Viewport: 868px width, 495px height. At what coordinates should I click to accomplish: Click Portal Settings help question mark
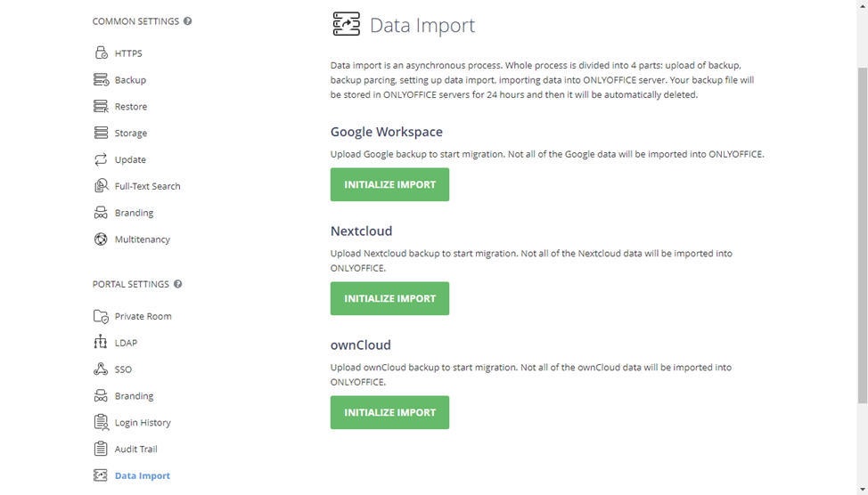click(177, 284)
